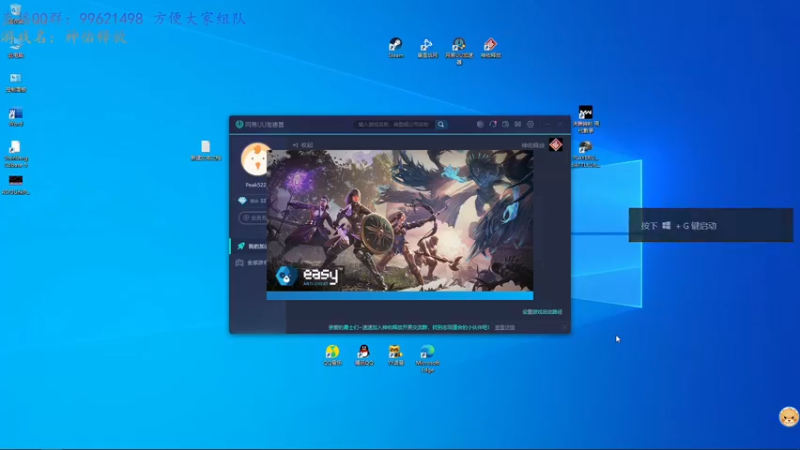Click the Win+G game bar notification

711,225
